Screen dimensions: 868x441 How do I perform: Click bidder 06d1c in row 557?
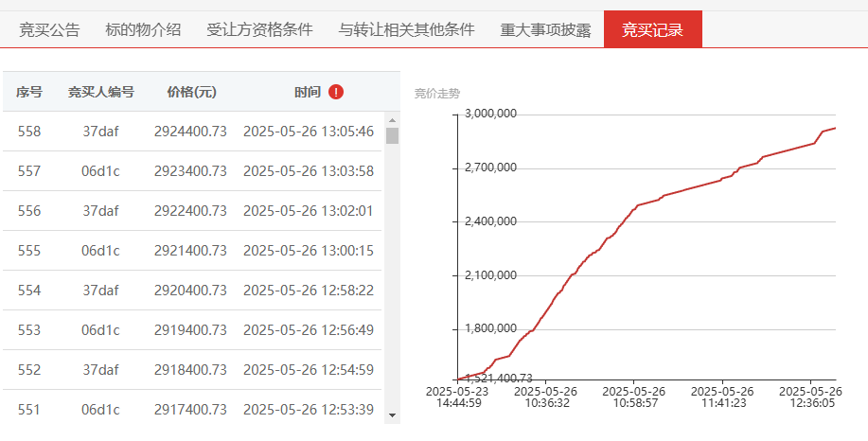(100, 171)
